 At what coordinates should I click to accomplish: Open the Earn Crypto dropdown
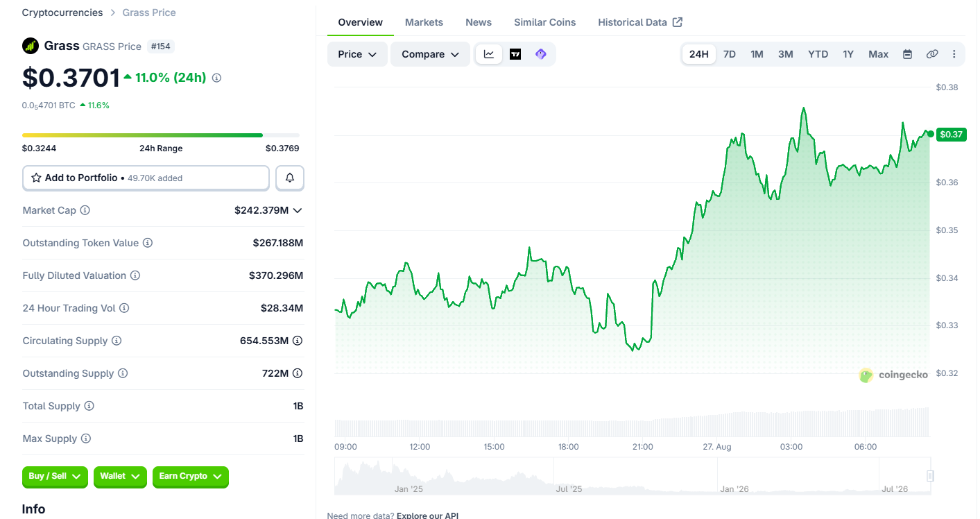191,477
